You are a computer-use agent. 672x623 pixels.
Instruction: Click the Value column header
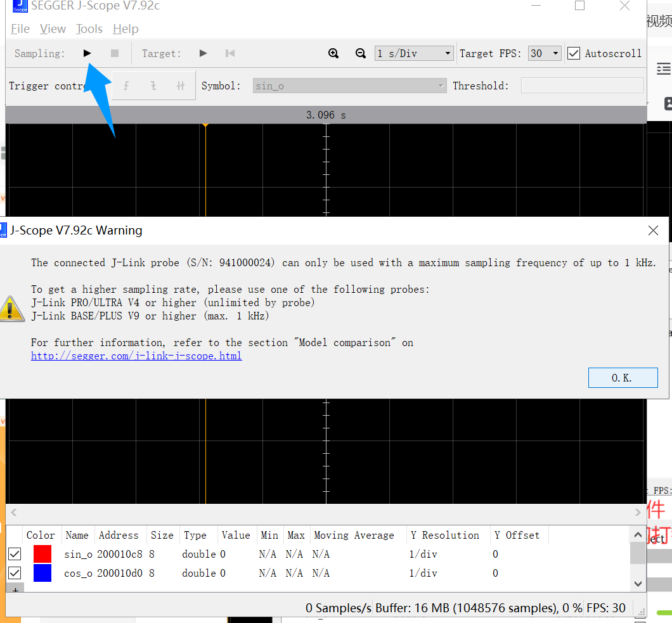coord(236,535)
